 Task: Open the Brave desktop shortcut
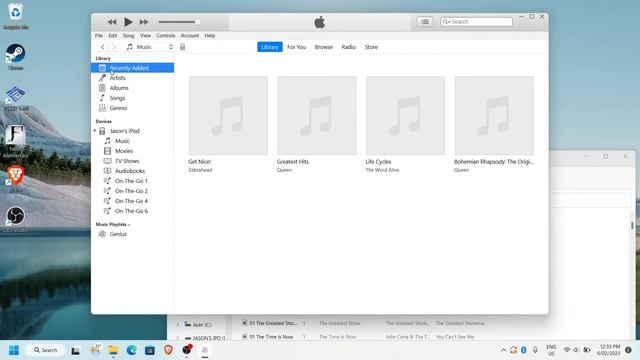point(16,179)
